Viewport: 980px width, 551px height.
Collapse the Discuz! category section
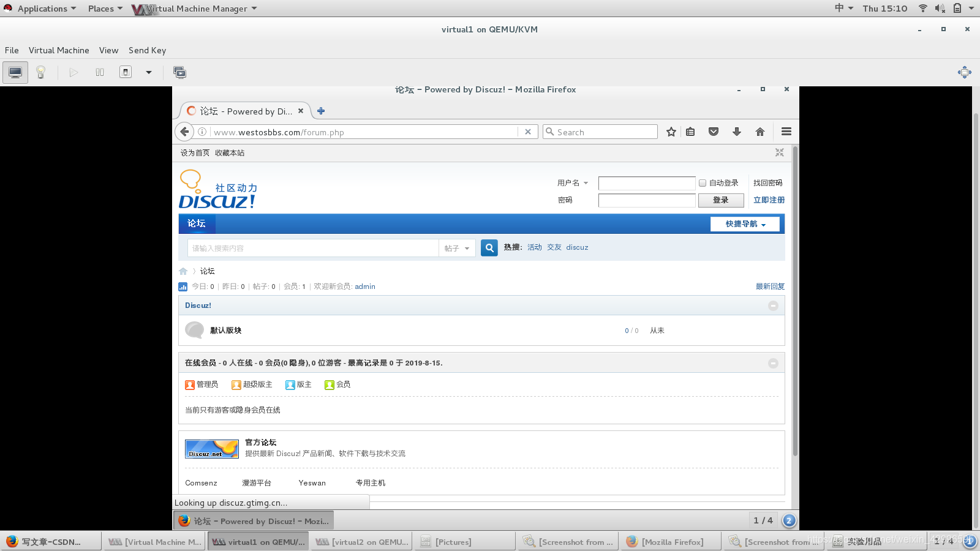click(x=773, y=305)
